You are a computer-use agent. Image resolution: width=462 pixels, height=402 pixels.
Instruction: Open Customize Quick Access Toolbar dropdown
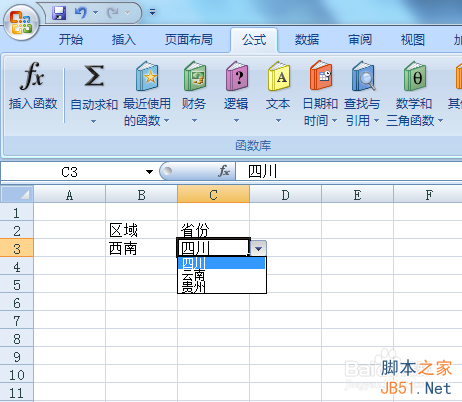(x=152, y=13)
